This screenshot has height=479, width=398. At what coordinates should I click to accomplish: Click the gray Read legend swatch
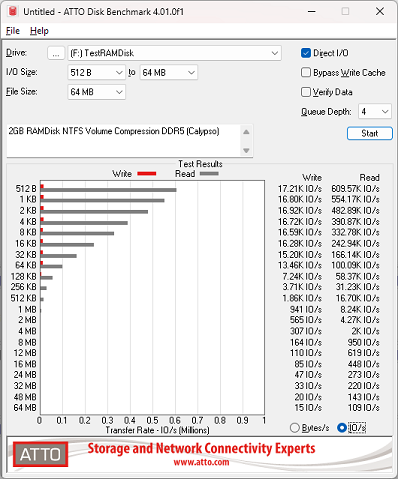[209, 173]
